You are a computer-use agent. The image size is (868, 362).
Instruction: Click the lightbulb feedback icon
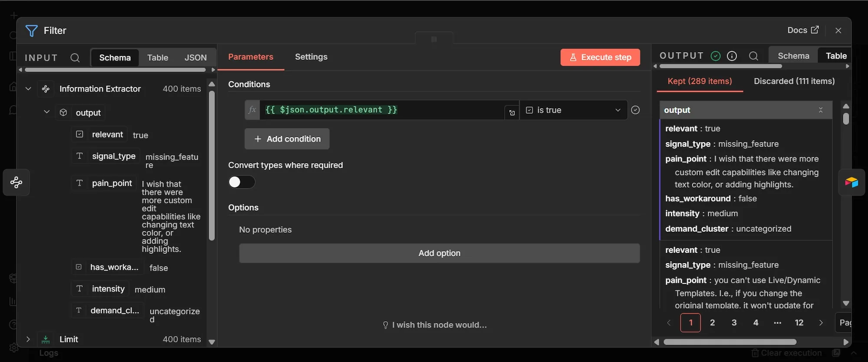pos(385,325)
